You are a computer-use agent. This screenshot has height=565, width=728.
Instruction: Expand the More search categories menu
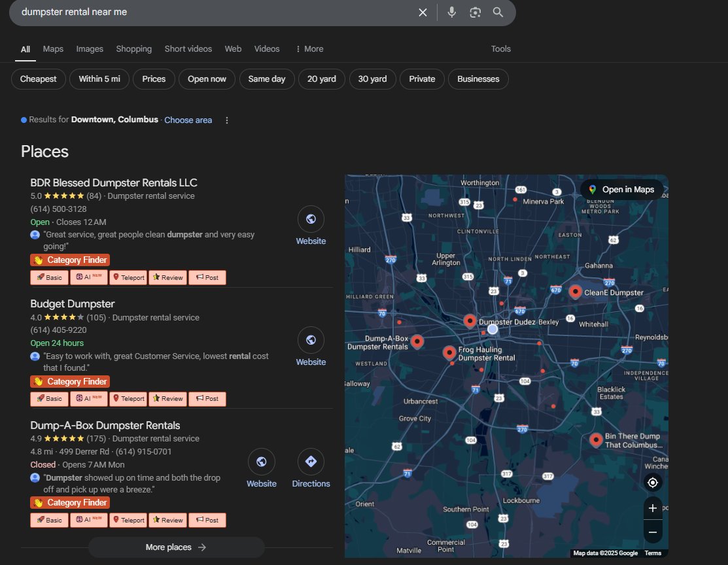309,49
